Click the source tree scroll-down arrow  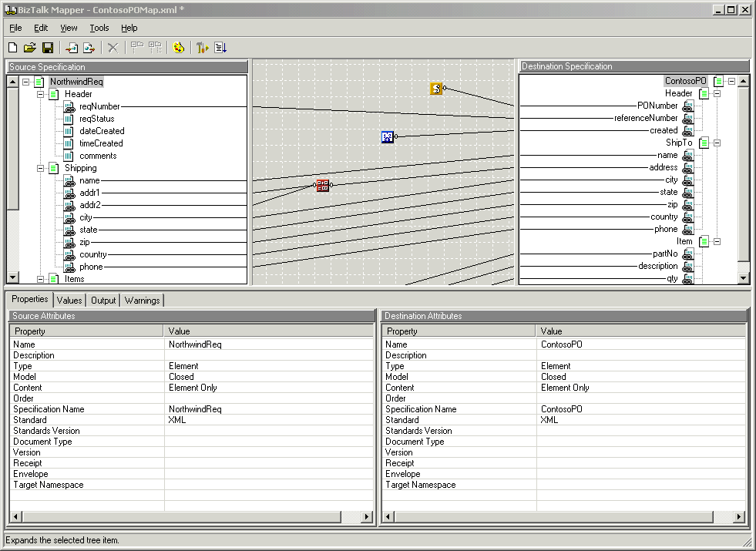[x=13, y=277]
